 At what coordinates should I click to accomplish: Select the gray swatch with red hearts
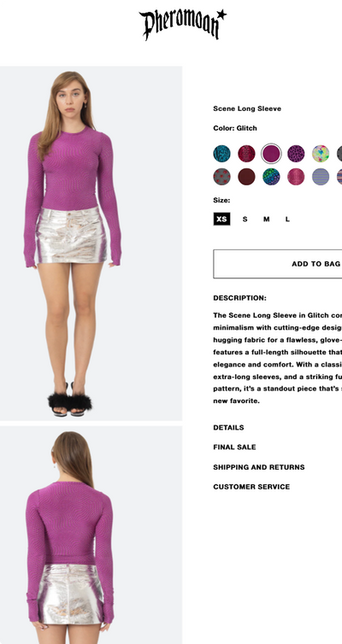pos(222,177)
